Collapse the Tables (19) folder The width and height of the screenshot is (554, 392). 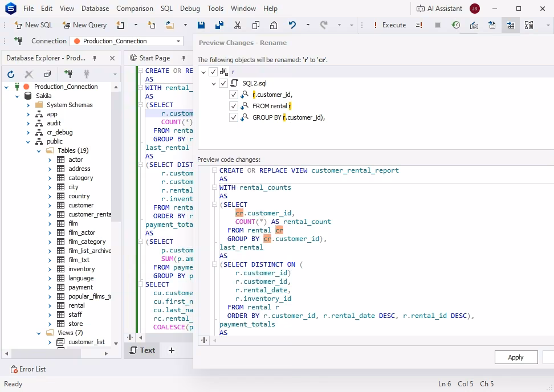[39, 151]
